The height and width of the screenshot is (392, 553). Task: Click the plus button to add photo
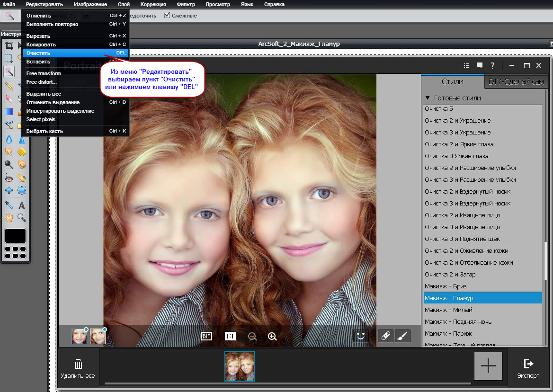488,366
